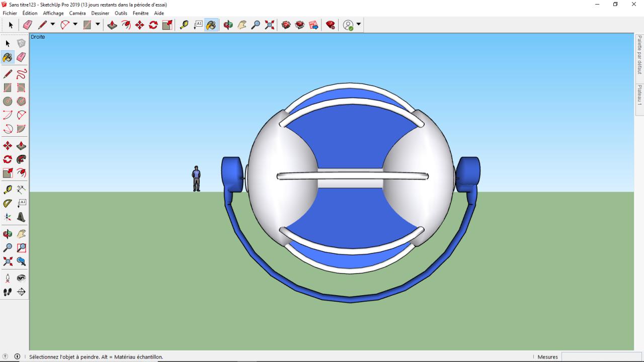Open the Aide menu
Viewport: 644px width, 362px height.
click(x=159, y=13)
